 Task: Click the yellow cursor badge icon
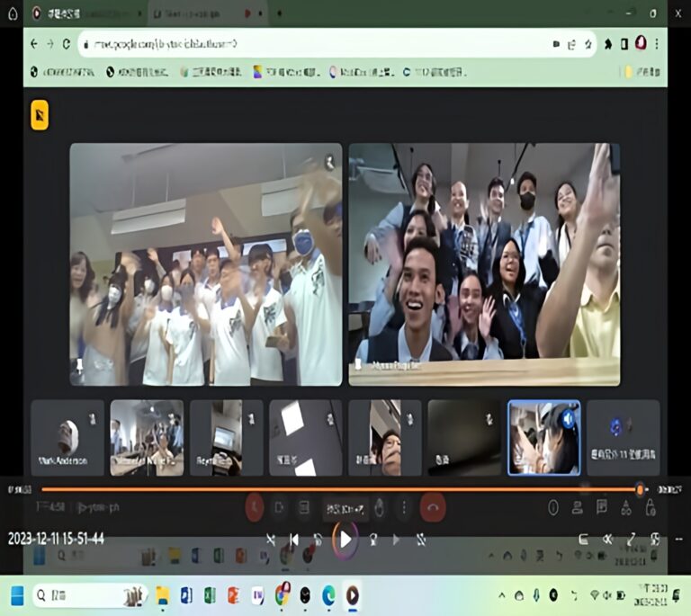40,115
